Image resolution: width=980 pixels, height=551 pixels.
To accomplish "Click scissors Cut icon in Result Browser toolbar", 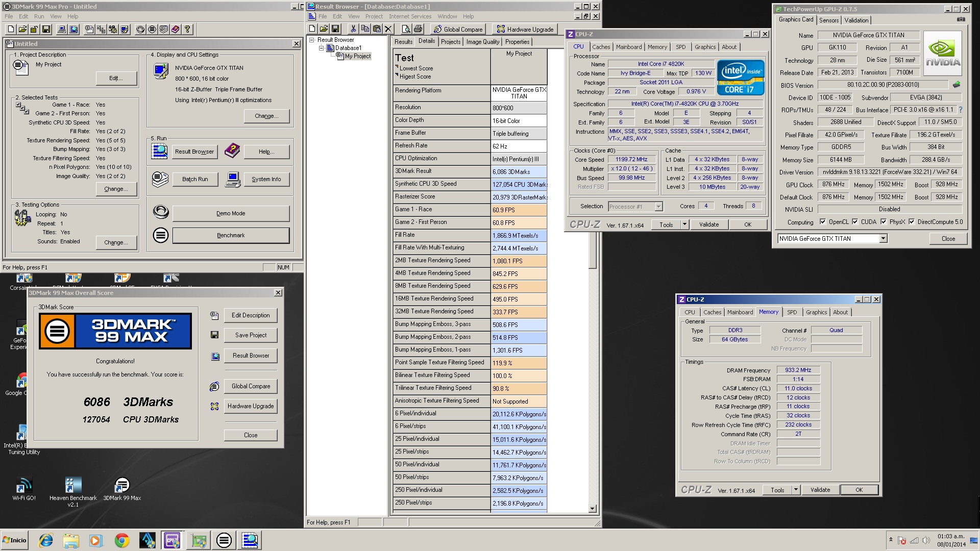I will click(x=353, y=29).
